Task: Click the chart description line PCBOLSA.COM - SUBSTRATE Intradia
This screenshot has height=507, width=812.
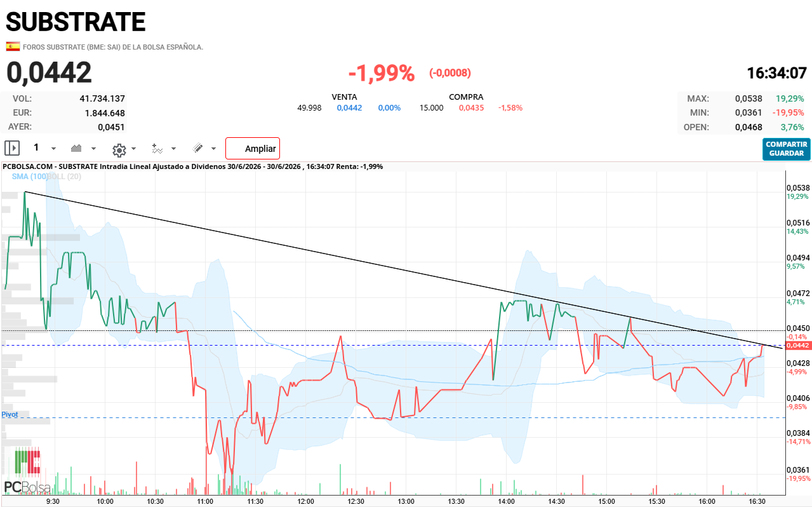Action: pos(193,166)
